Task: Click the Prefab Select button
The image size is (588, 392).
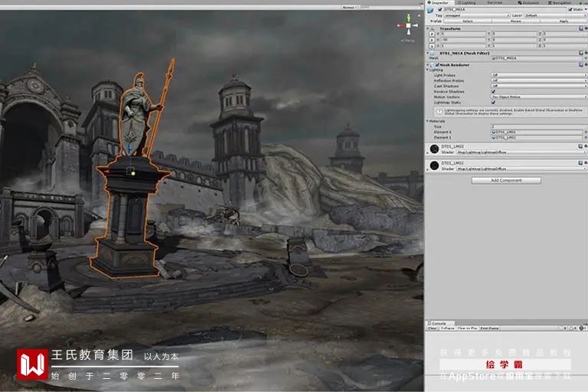Action: [468, 21]
